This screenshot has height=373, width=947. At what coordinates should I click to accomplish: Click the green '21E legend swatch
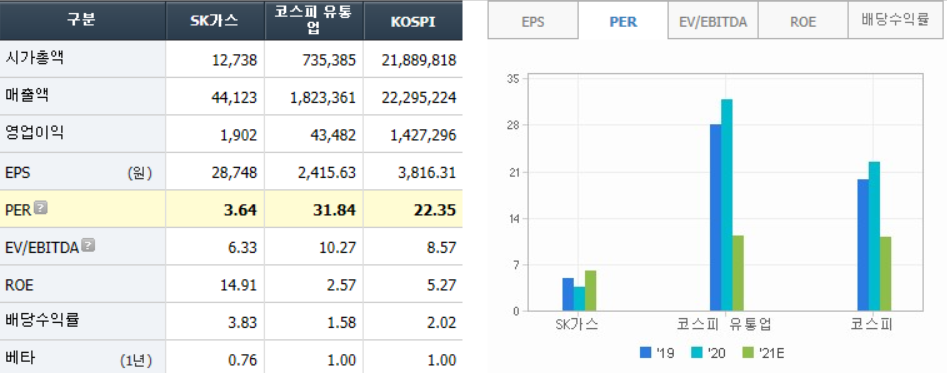(x=748, y=353)
